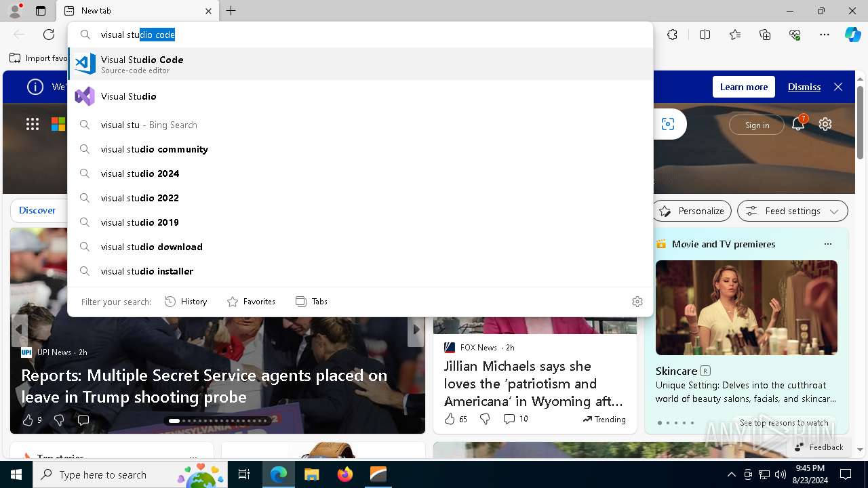868x488 pixels.
Task: Select visual studio installer suggestion
Action: (360, 271)
